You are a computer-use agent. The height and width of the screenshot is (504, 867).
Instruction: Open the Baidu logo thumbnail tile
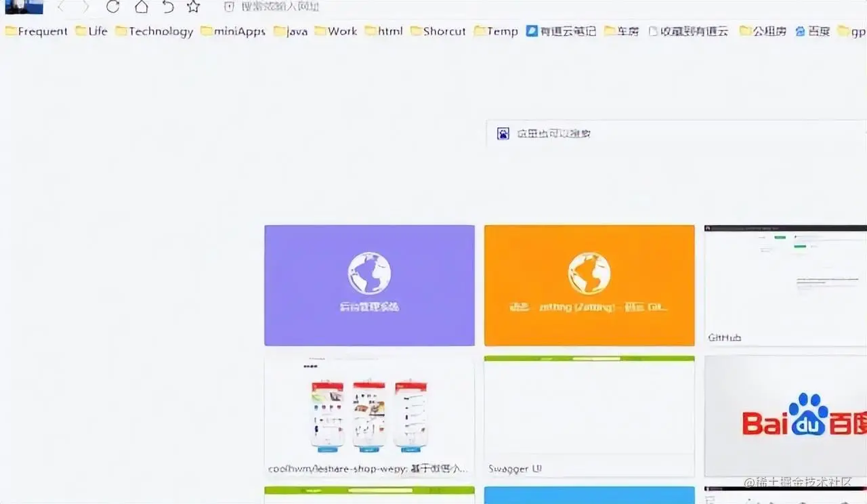click(x=786, y=416)
